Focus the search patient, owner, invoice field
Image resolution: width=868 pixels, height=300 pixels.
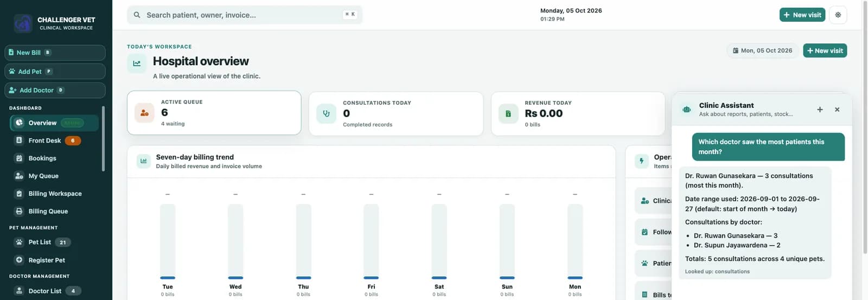click(245, 15)
